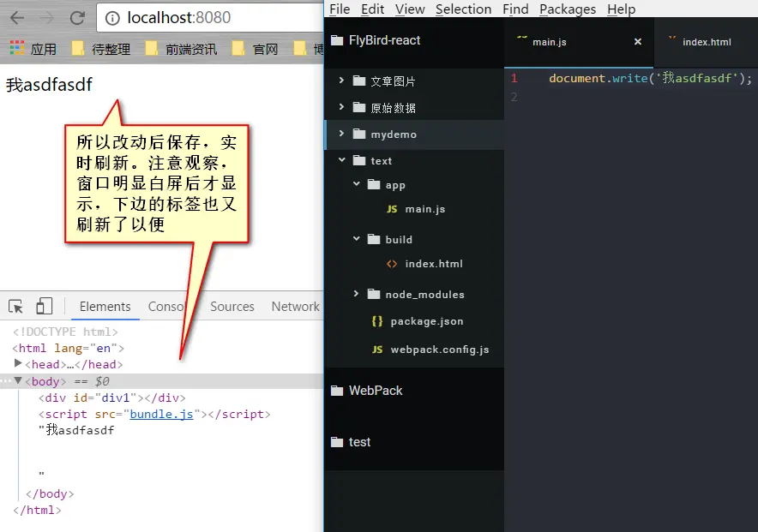The width and height of the screenshot is (758, 532).
Task: Click the 原始数据 folder icon
Action: tap(359, 107)
